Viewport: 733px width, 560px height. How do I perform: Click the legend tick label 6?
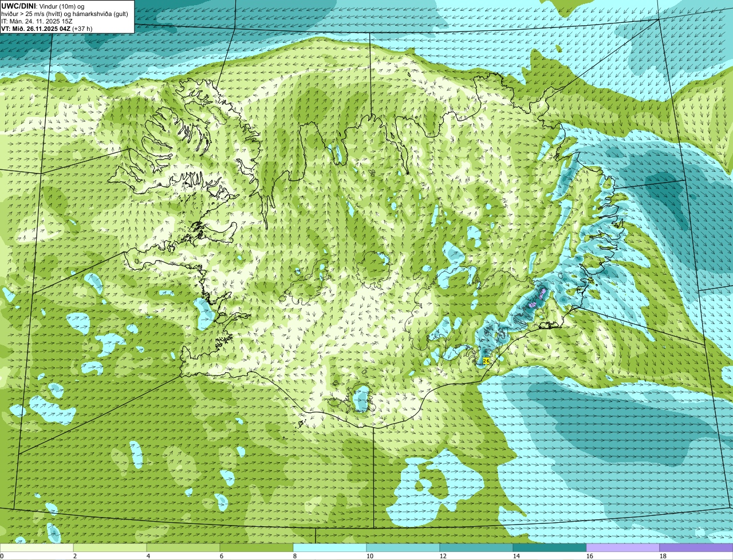[222, 556]
